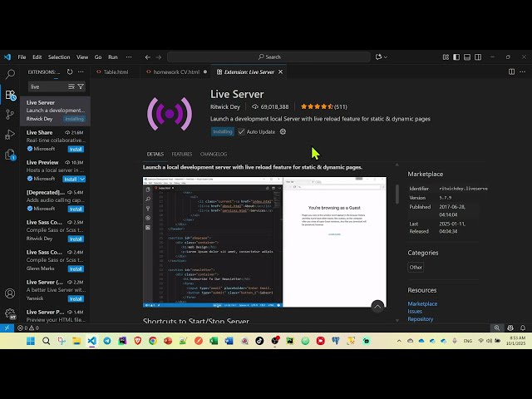Open the Go menu
Image resolution: width=532 pixels, height=399 pixels.
point(98,57)
